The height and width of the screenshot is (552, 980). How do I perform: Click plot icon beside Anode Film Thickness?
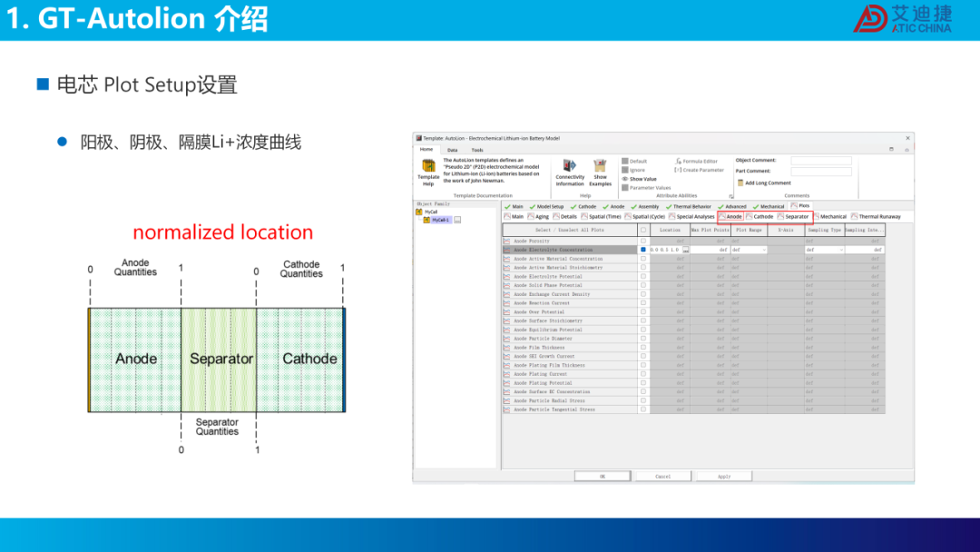point(507,347)
